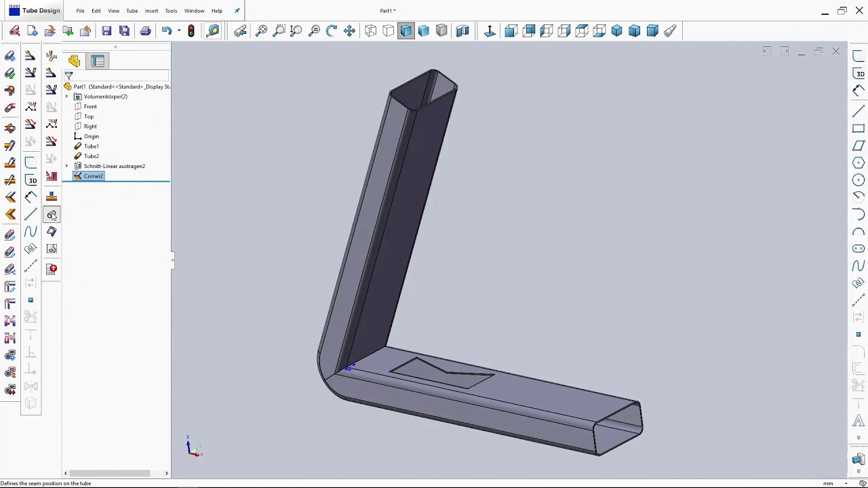Select the Spline tool on the right toolbar

coord(859,266)
